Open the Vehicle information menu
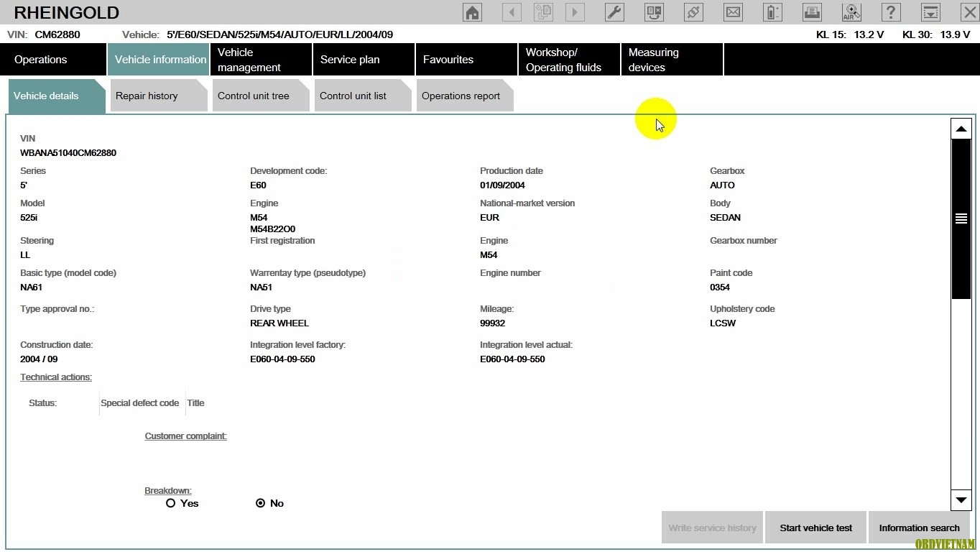Viewport: 980px width, 552px height. [x=158, y=60]
